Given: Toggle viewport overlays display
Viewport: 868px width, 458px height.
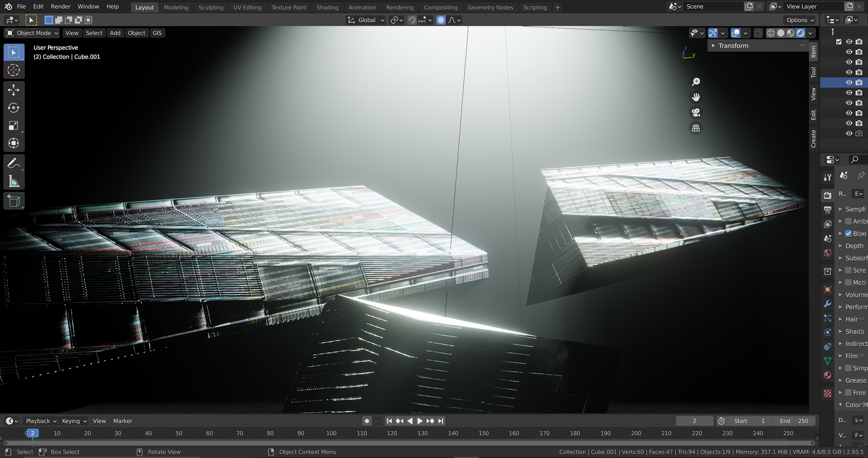Looking at the screenshot, I should tap(736, 33).
